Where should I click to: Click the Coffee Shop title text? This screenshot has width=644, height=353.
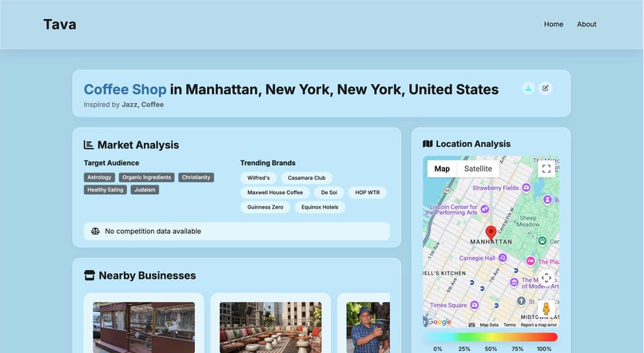click(125, 89)
